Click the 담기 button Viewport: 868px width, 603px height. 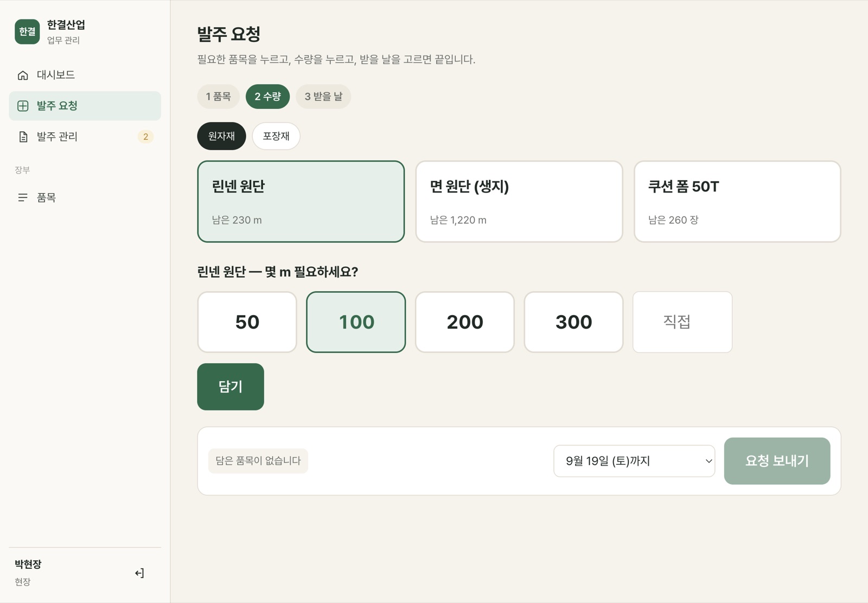[231, 387]
